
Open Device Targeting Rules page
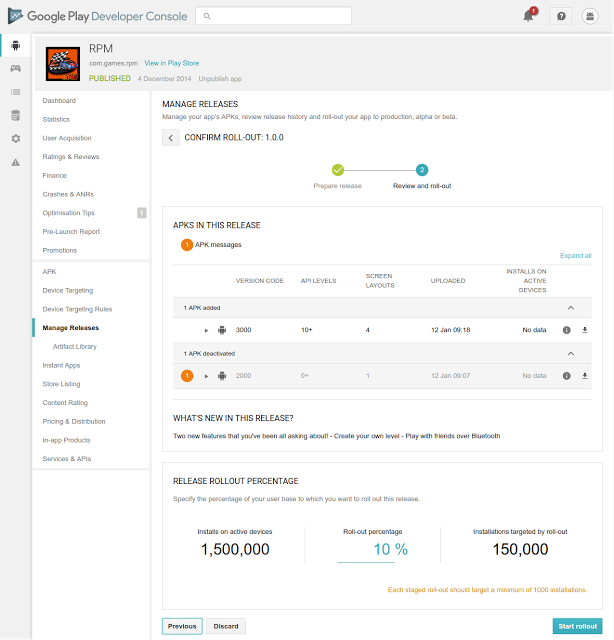[x=77, y=309]
